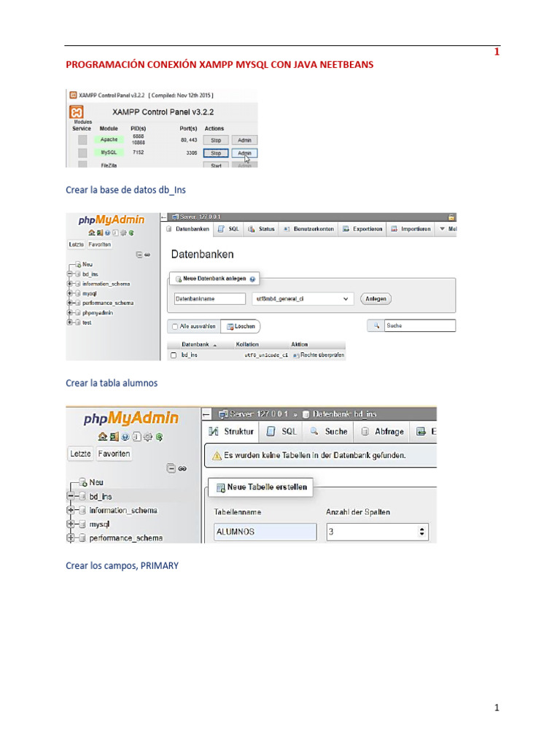
Task: Click the Kollation column header
Action: tap(247, 344)
